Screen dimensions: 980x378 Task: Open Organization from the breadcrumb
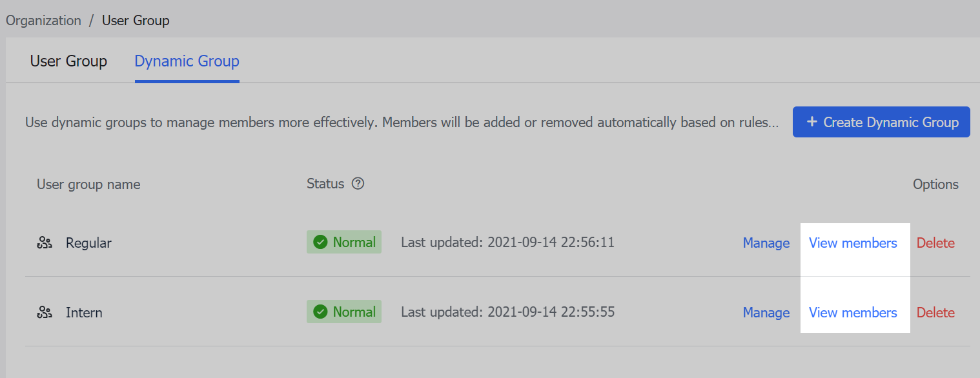point(43,20)
